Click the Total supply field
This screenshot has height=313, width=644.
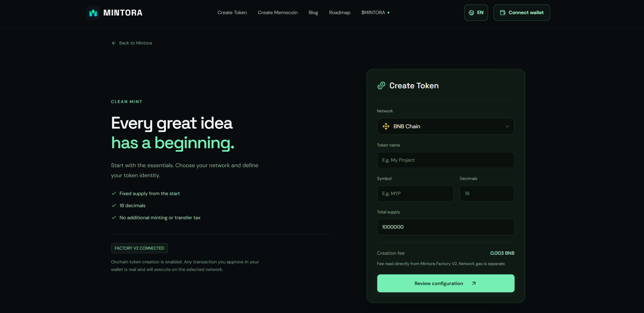(446, 227)
